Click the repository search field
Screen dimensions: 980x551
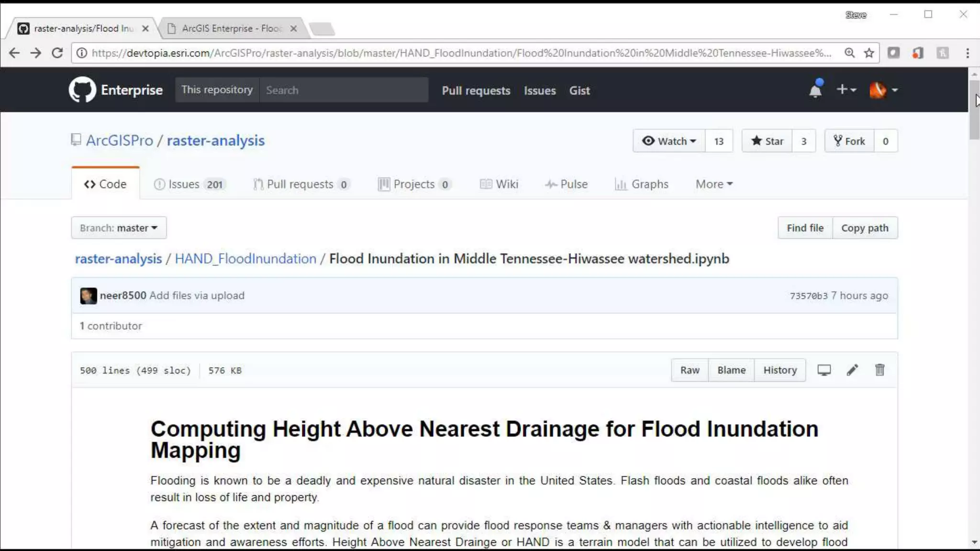[344, 90]
